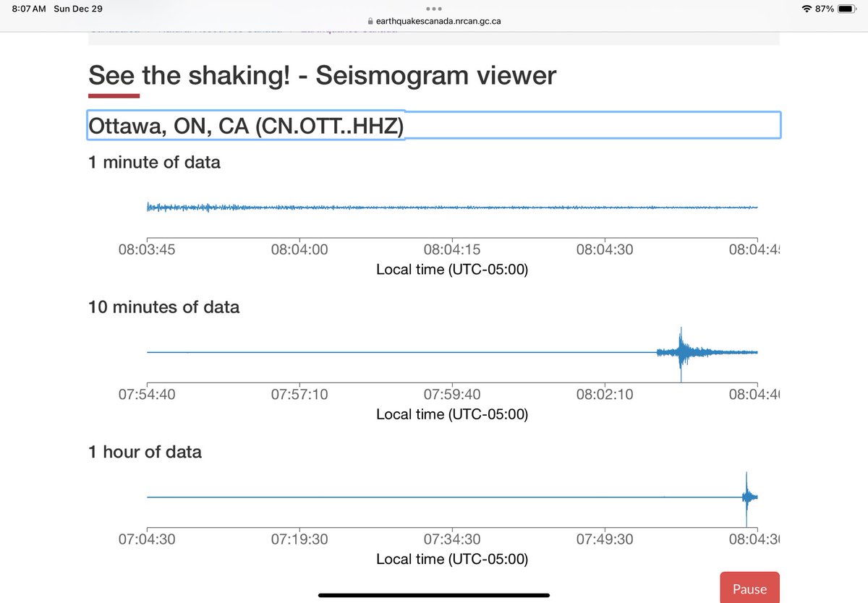The width and height of the screenshot is (868, 603).
Task: Open the three-dot multitasking menu
Action: click(434, 9)
